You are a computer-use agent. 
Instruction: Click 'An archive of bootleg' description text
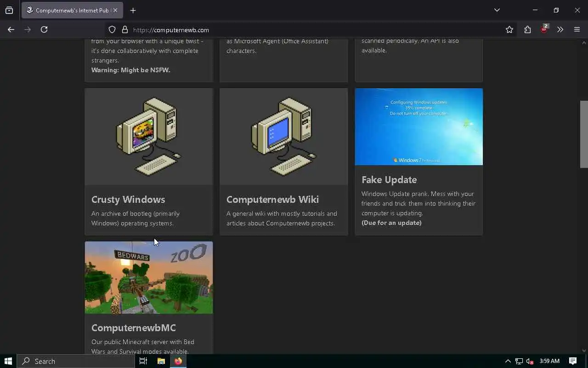pyautogui.click(x=136, y=218)
